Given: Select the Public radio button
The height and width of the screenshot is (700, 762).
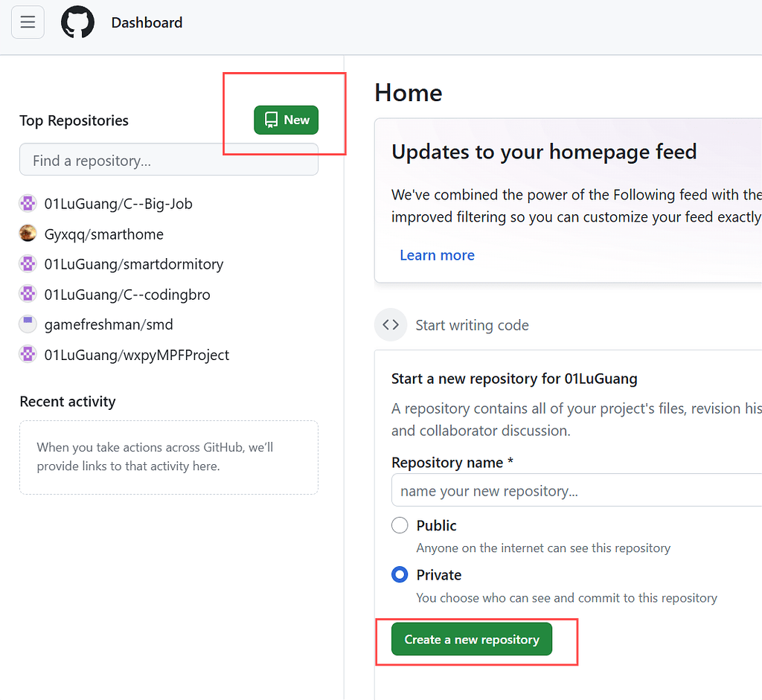Looking at the screenshot, I should point(400,525).
